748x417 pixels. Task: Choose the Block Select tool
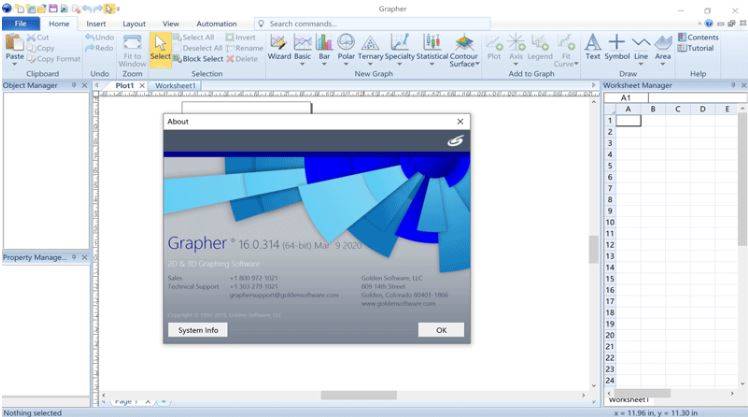point(198,59)
